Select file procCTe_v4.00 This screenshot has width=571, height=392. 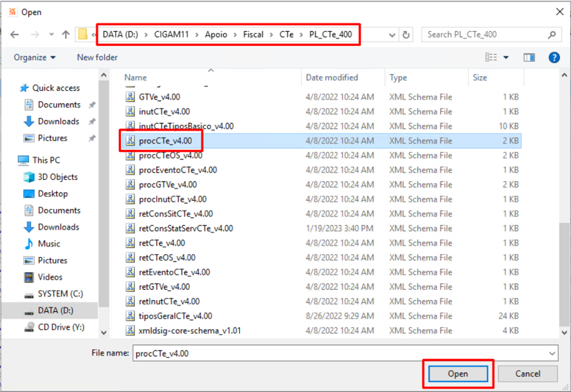[x=321, y=141]
